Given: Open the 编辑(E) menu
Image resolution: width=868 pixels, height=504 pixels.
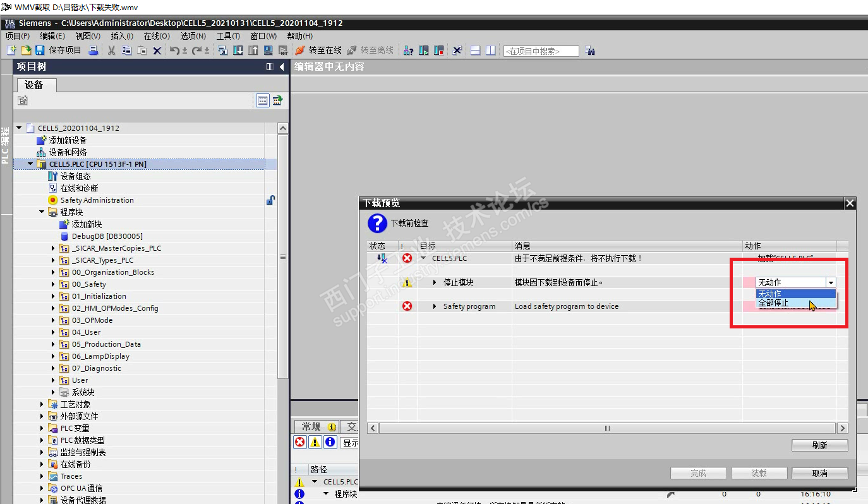Looking at the screenshot, I should [52, 36].
